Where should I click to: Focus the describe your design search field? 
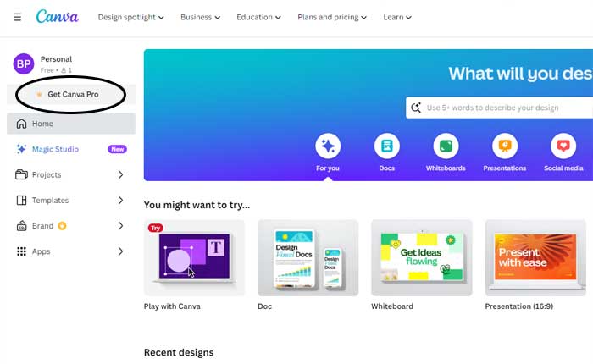499,108
